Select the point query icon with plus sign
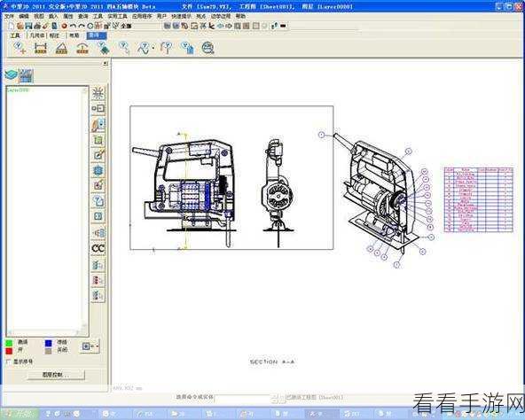 point(20,48)
